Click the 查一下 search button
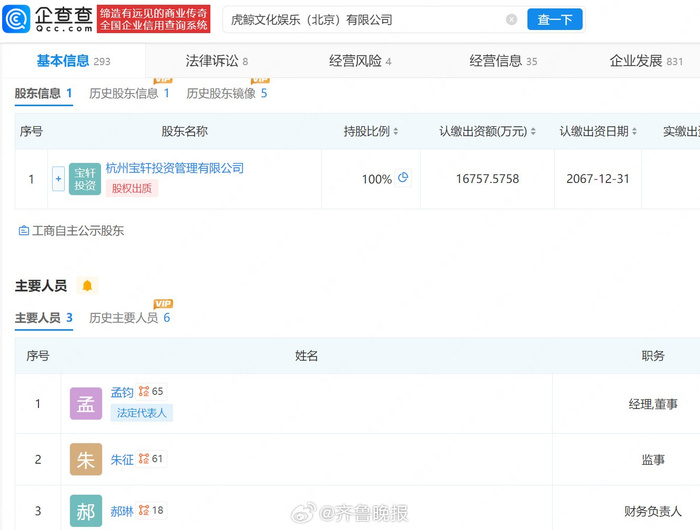 click(555, 19)
